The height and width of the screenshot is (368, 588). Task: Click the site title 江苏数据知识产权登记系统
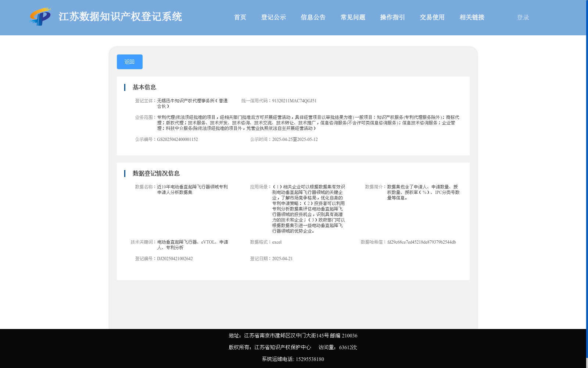click(x=121, y=17)
